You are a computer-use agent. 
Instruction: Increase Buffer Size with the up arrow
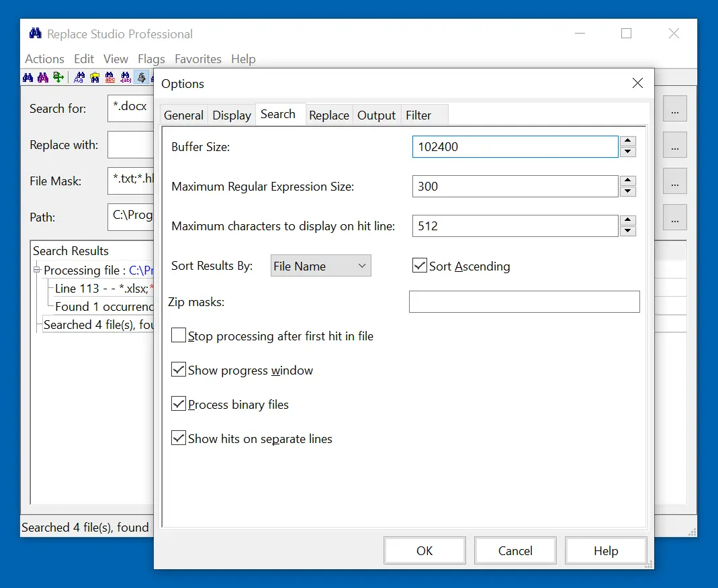(628, 141)
